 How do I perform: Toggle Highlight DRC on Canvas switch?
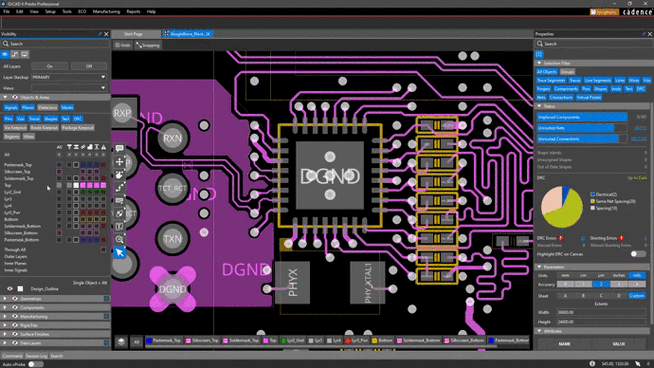(x=638, y=254)
